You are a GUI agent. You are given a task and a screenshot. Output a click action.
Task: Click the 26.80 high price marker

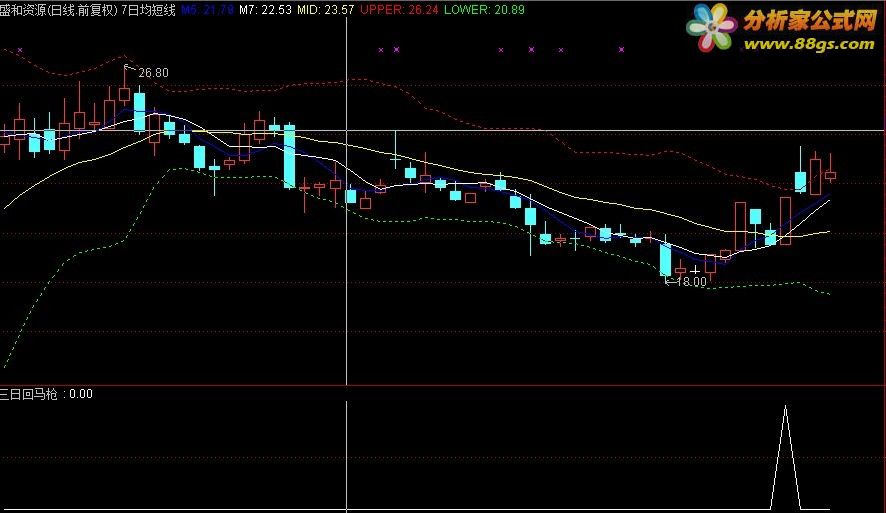click(x=153, y=72)
